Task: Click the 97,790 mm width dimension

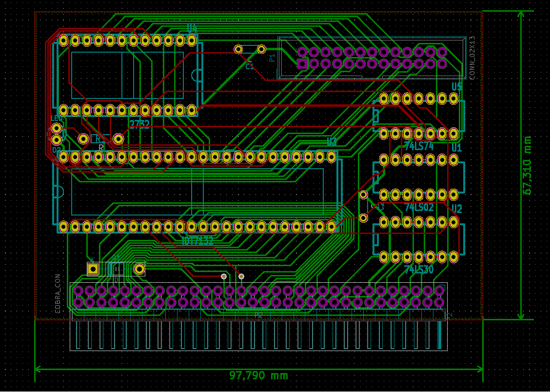Action: (x=259, y=375)
